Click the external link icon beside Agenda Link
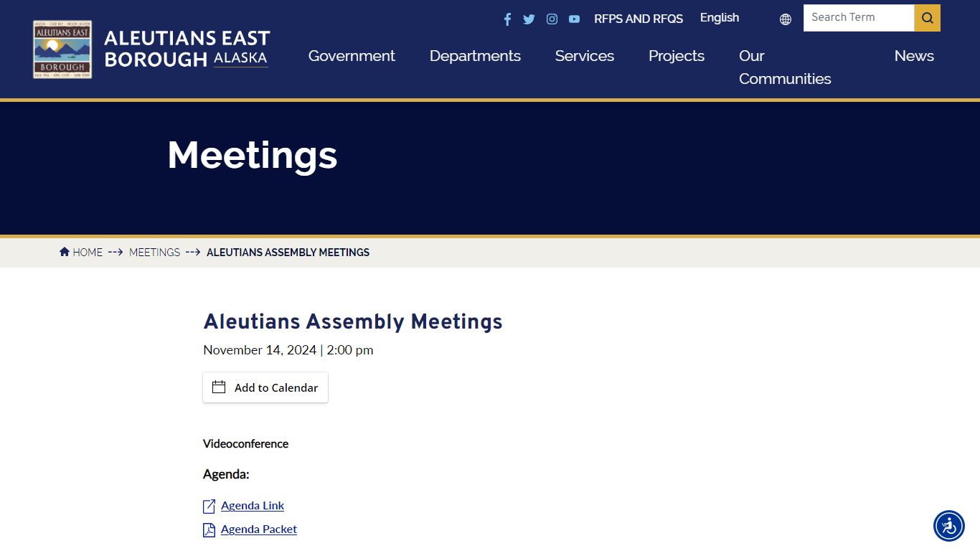This screenshot has height=551, width=980. pyautogui.click(x=209, y=507)
